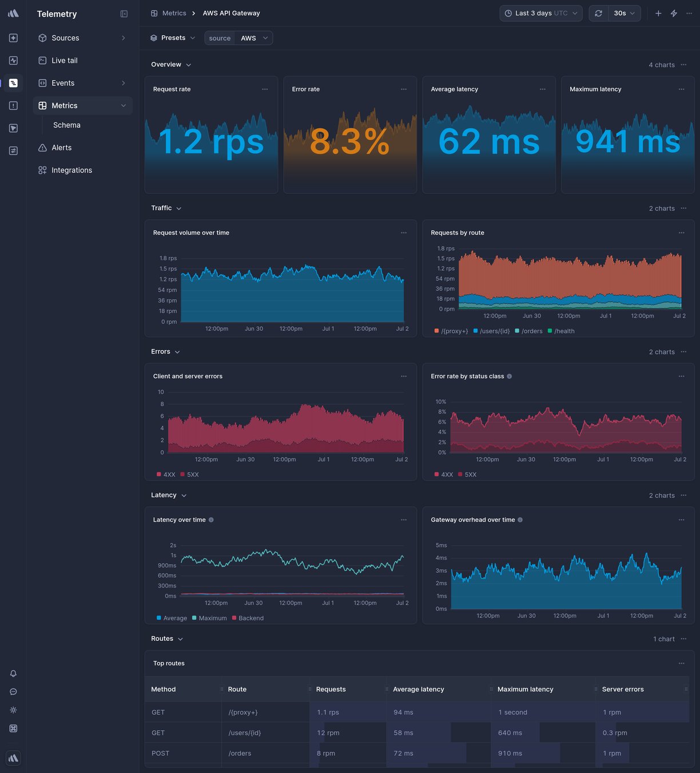The width and height of the screenshot is (700, 773).
Task: Open the play-cursor rail icon
Action: 13,128
